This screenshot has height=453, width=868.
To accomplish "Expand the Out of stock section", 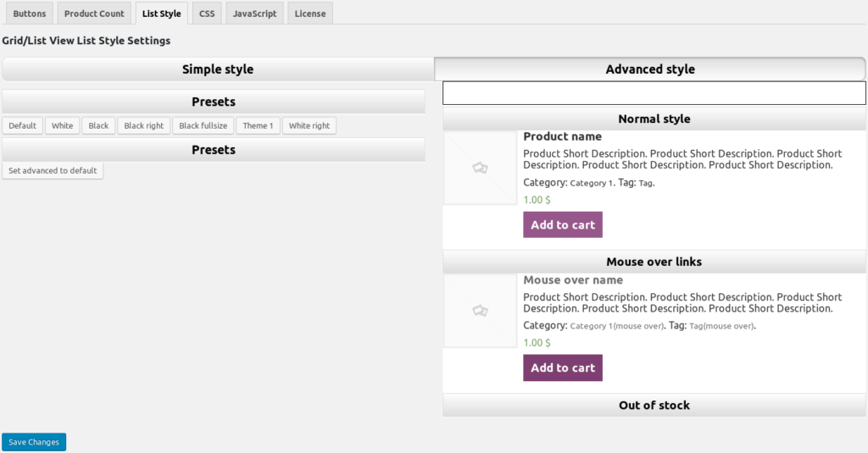I will (654, 406).
